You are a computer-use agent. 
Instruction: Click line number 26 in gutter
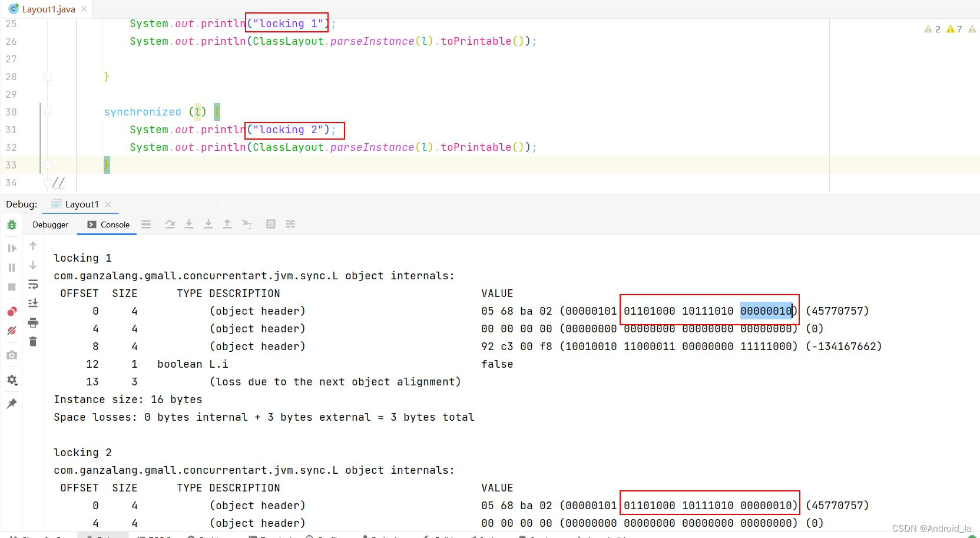coord(11,41)
